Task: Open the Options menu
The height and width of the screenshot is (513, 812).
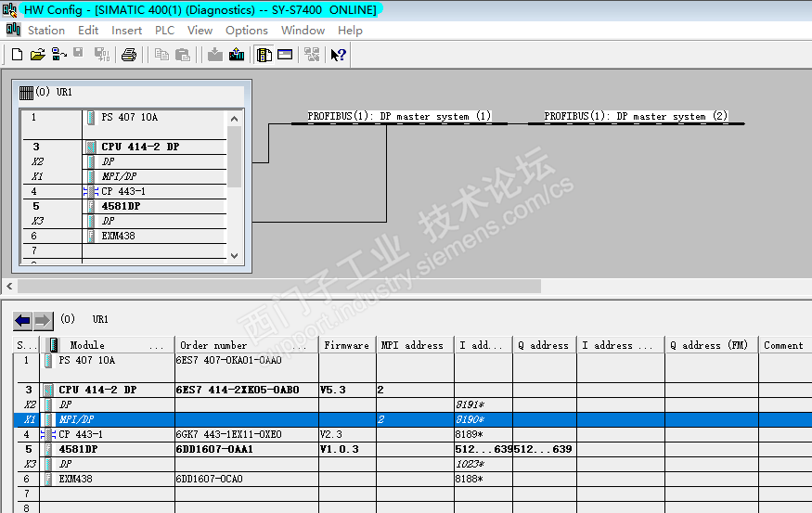Action: [247, 30]
